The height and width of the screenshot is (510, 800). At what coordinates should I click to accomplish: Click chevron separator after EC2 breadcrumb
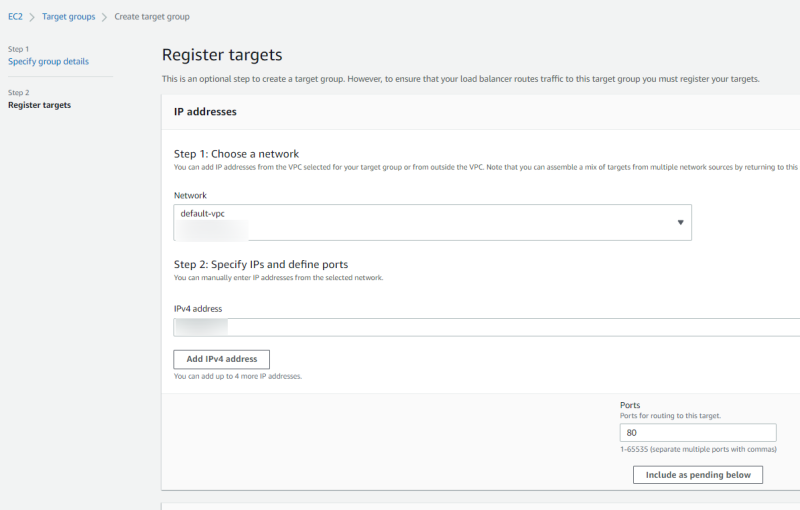pyautogui.click(x=32, y=17)
